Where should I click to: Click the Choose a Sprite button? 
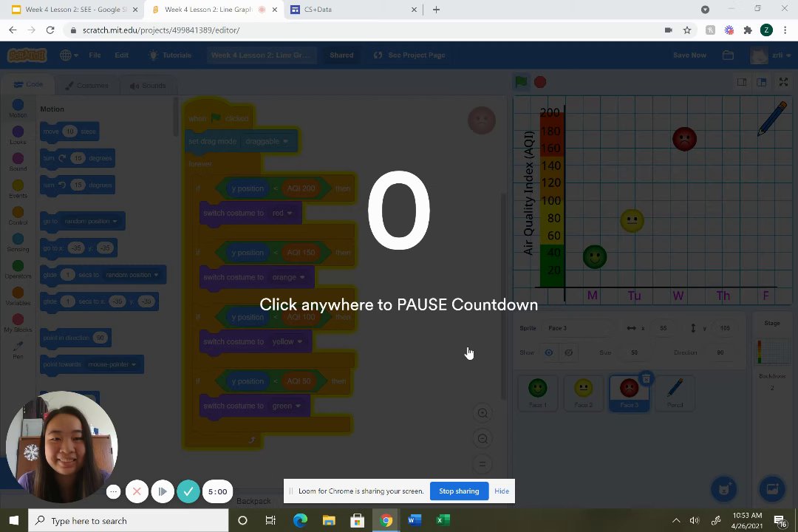pos(723,489)
